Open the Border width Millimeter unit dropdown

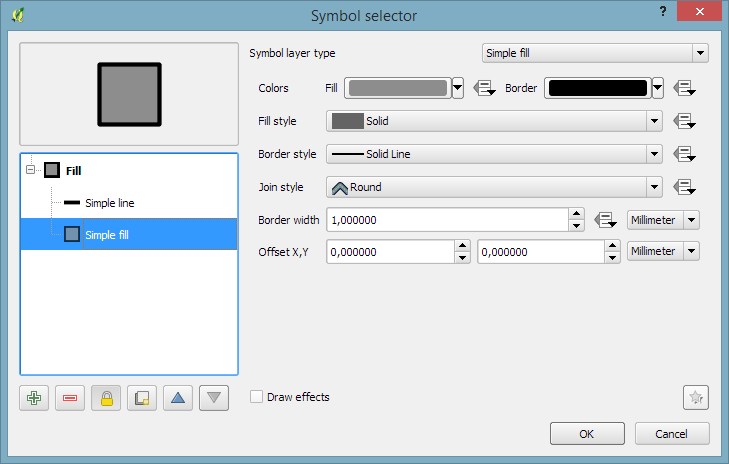pyautogui.click(x=662, y=220)
